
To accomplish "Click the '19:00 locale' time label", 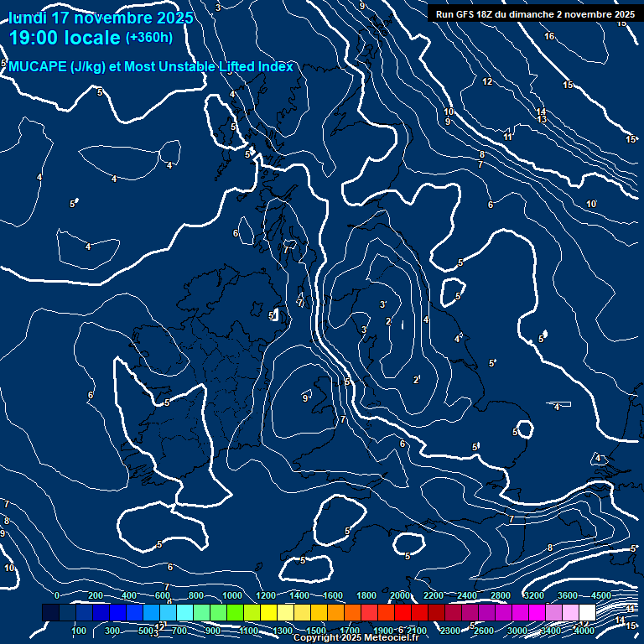I will (x=65, y=38).
